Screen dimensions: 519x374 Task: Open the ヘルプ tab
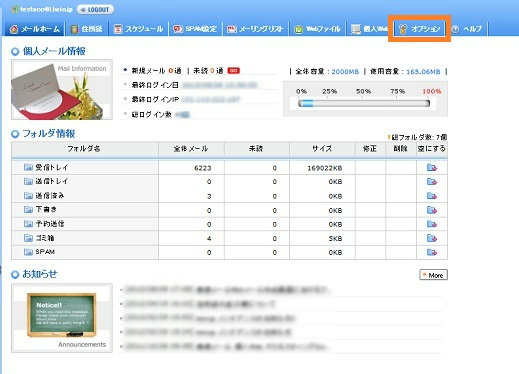(x=467, y=29)
